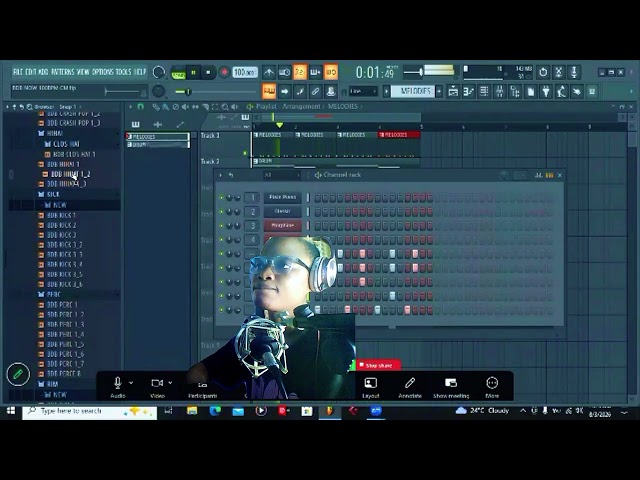Click the tempo display field
This screenshot has width=640, height=480.
pos(245,73)
